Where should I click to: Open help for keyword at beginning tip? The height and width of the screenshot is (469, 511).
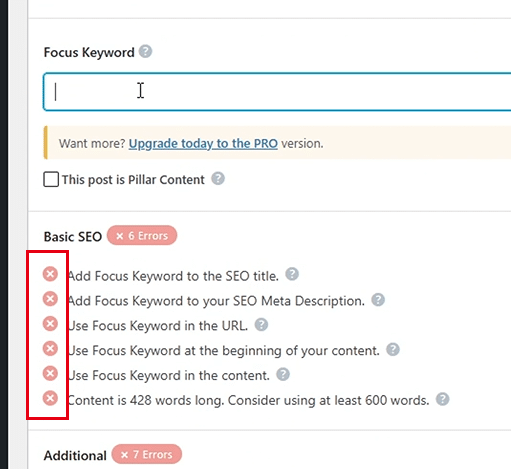pos(393,350)
